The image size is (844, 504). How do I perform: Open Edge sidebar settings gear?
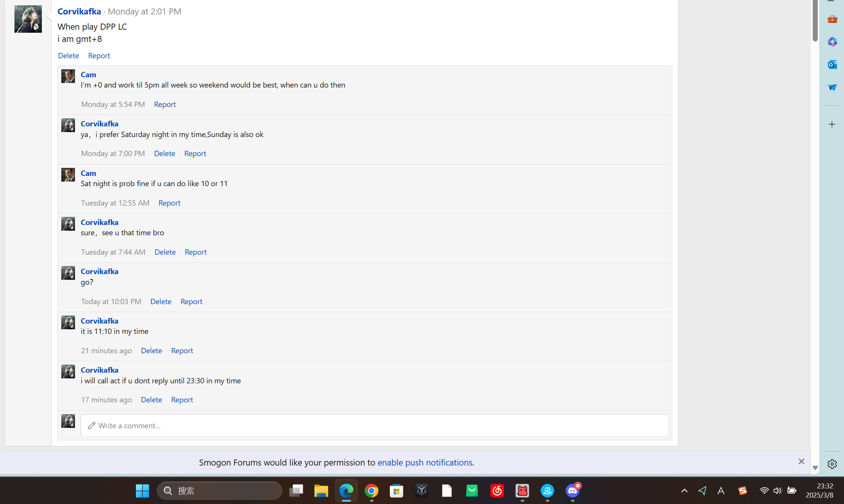click(832, 464)
